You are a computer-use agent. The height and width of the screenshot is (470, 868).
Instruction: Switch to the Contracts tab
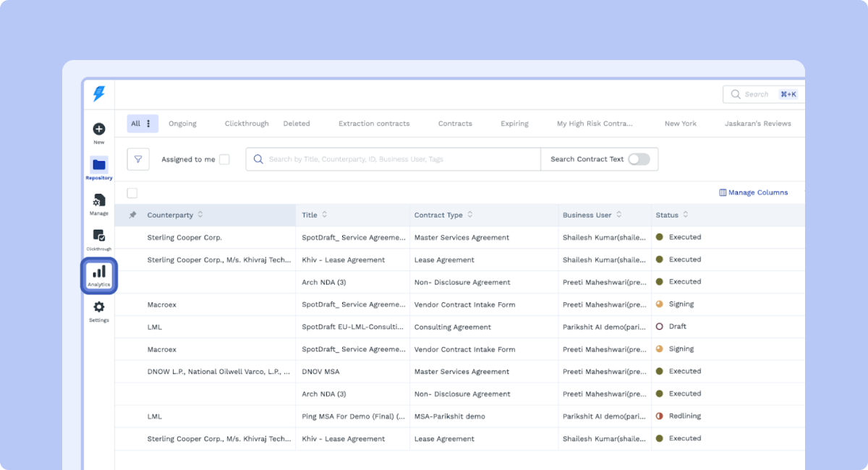(x=455, y=124)
